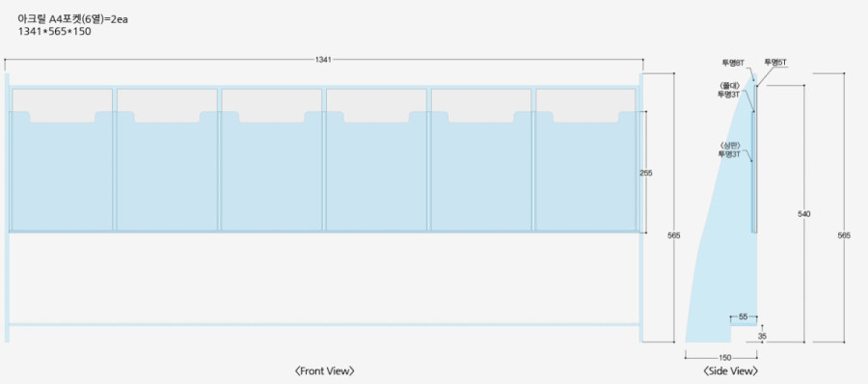
Task: Click the Front View caption
Action: [x=325, y=371]
